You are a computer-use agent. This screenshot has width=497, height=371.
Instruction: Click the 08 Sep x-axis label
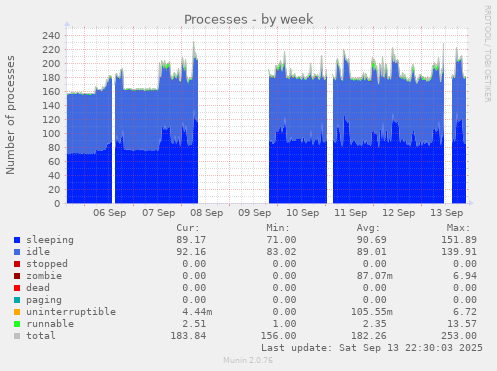pyautogui.click(x=207, y=213)
